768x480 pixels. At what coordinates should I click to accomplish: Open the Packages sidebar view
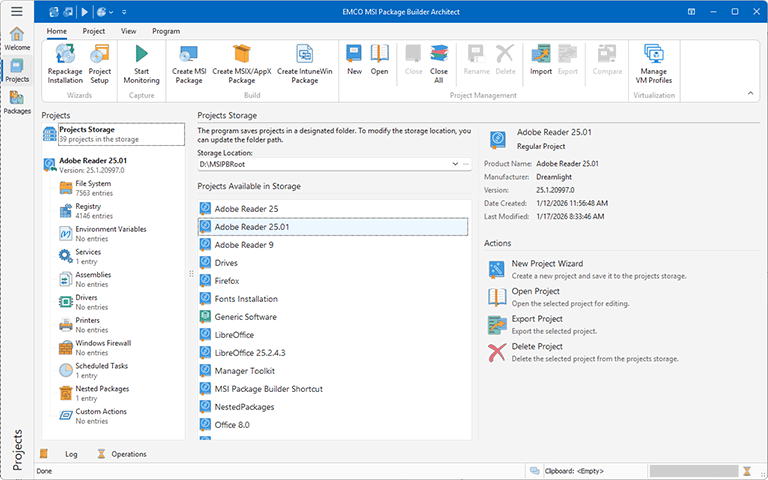(x=17, y=100)
